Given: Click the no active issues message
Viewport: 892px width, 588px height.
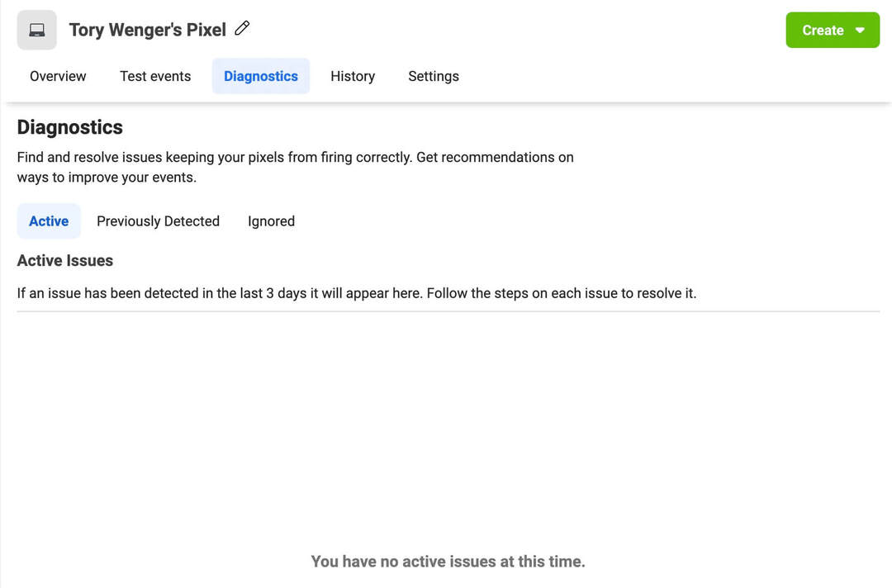Looking at the screenshot, I should [x=448, y=562].
